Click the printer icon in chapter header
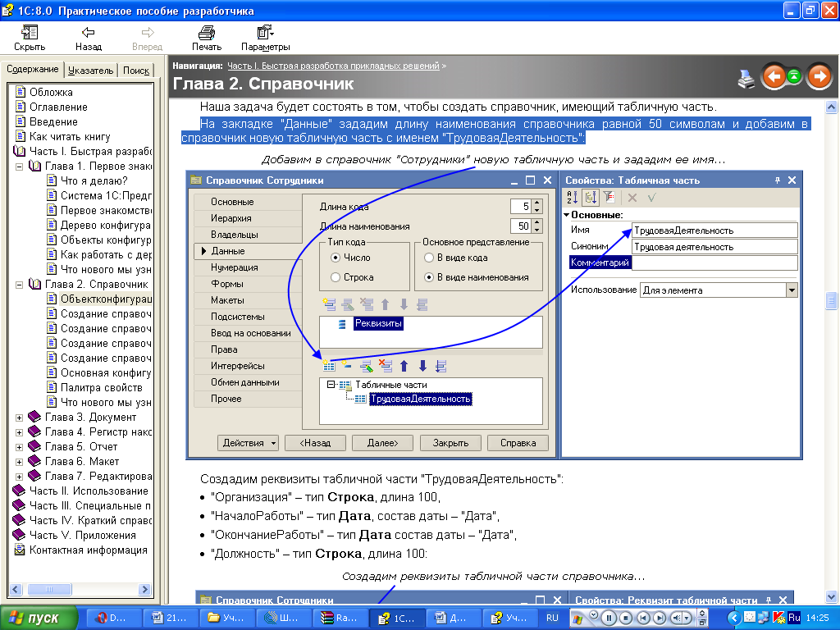Screen dimensions: 840x630 pyautogui.click(x=746, y=78)
